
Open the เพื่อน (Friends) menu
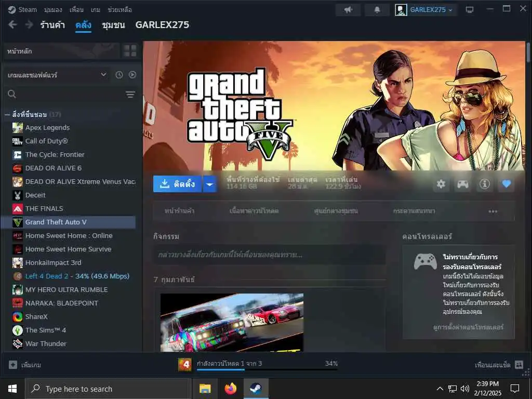tap(76, 10)
